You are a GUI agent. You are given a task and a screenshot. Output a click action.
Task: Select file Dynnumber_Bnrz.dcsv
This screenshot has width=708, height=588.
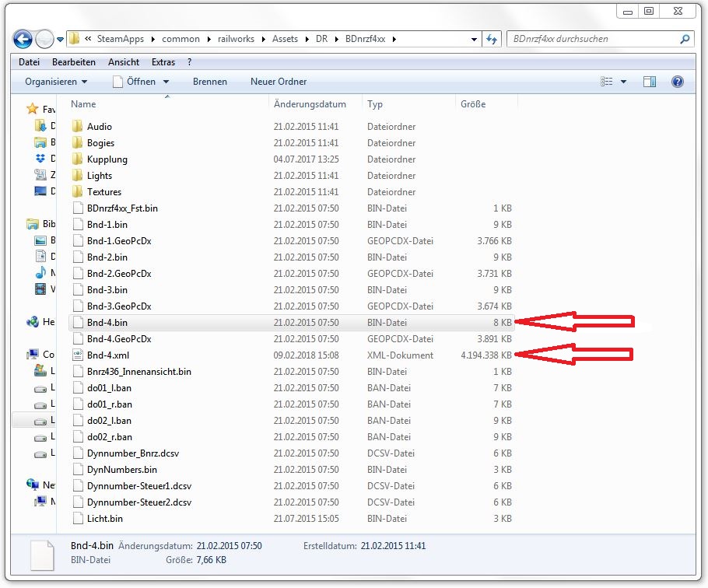tap(133, 453)
